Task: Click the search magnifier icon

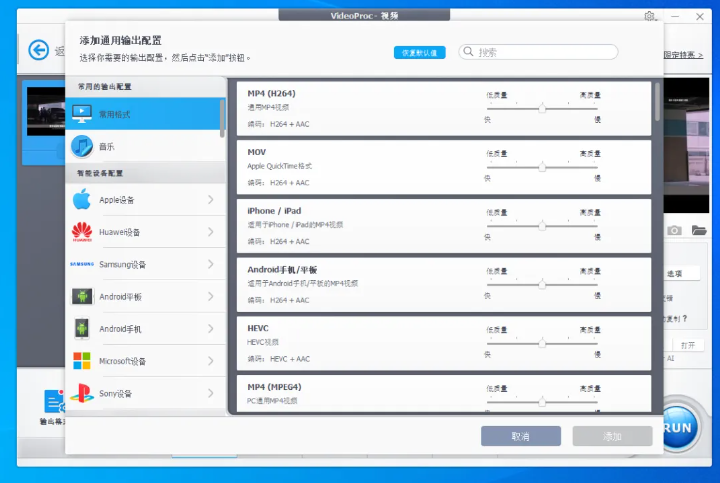Action: 468,51
